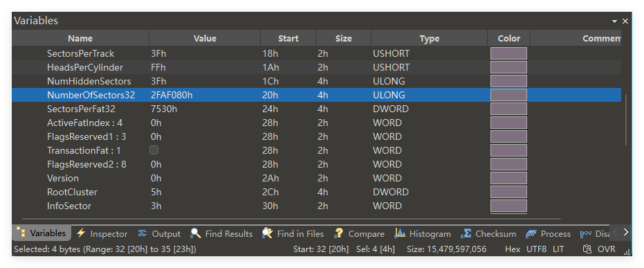Open the Variables panel dropdown arrow
The image size is (644, 268).
click(614, 21)
